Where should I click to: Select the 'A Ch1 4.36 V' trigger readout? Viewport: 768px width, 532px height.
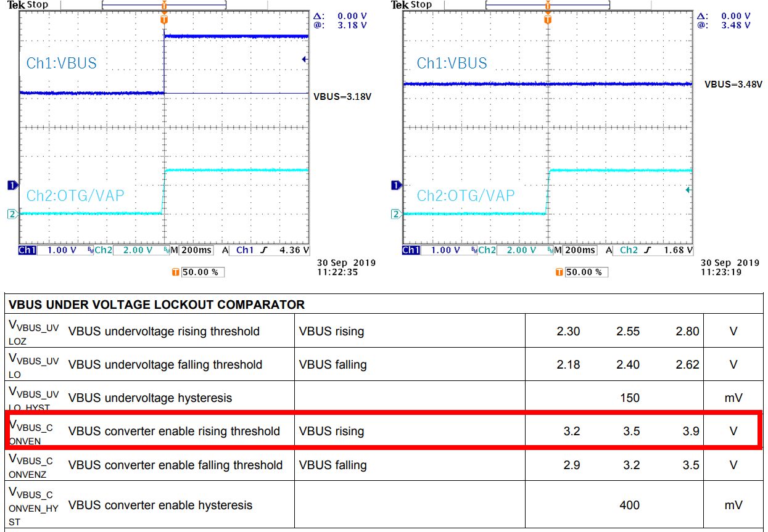point(266,250)
